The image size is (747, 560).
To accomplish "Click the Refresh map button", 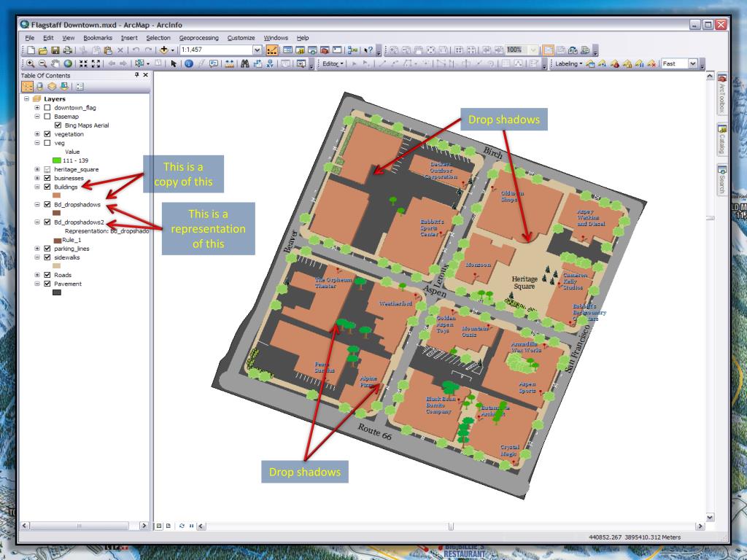I will 182,526.
